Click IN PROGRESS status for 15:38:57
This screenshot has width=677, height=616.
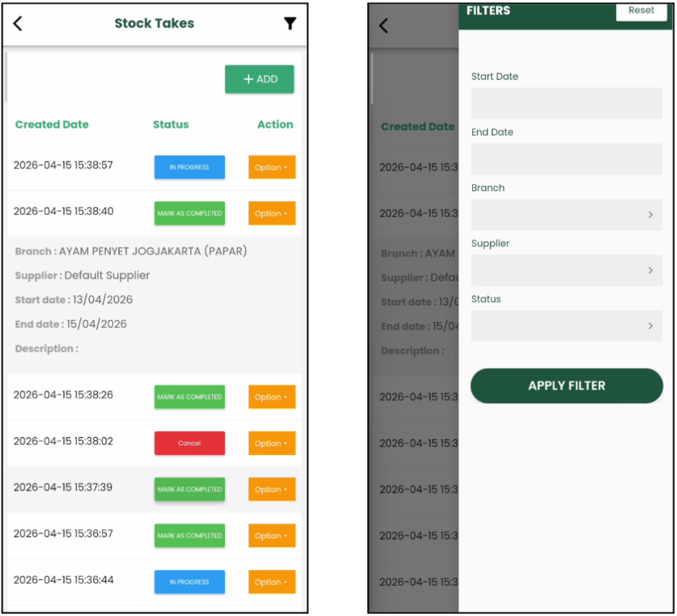[189, 167]
